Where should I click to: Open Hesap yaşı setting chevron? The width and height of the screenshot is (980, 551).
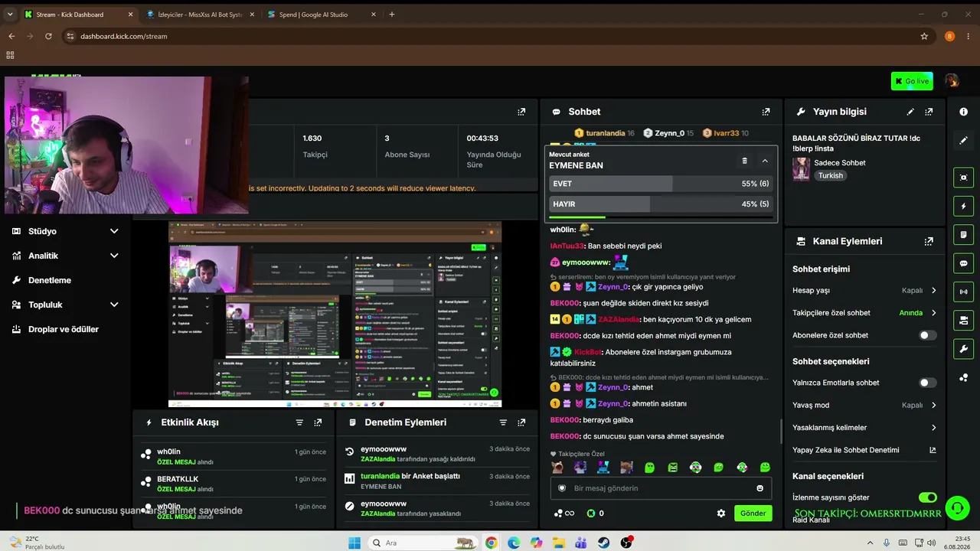[933, 291]
